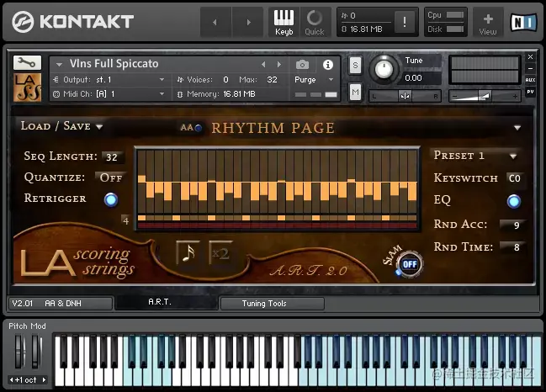This screenshot has height=392, width=546.
Task: Click the Seq Length value 32
Action: pyautogui.click(x=112, y=157)
